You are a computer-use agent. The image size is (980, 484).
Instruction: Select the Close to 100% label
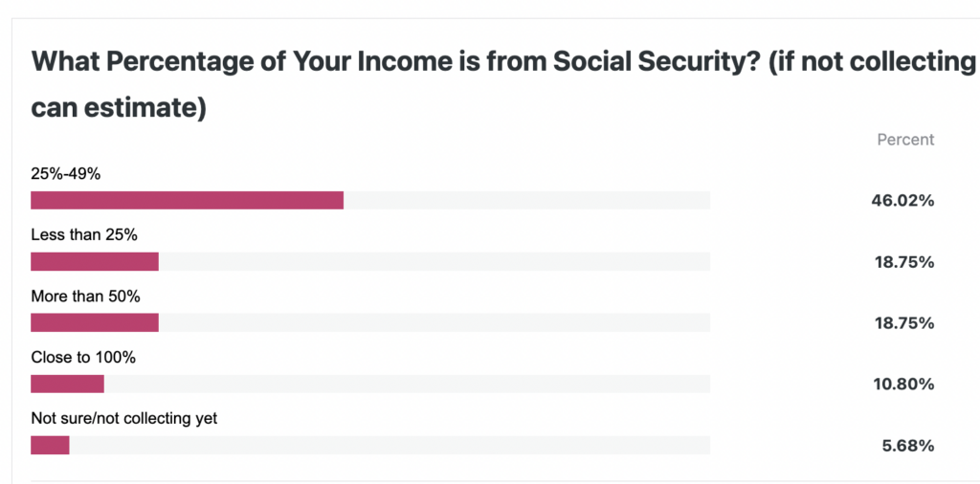(x=83, y=358)
